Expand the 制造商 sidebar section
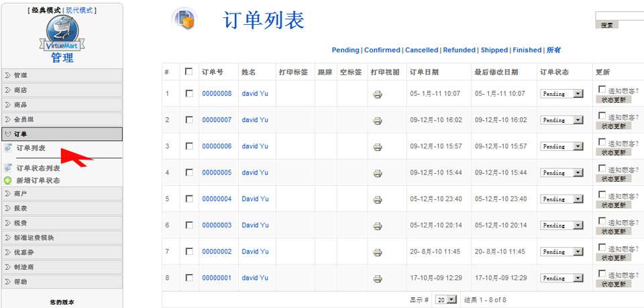Image resolution: width=644 pixels, height=308 pixels. click(62, 267)
